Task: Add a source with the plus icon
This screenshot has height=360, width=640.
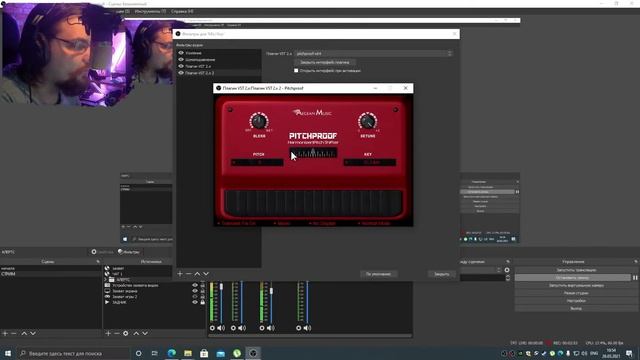Action: [108, 333]
